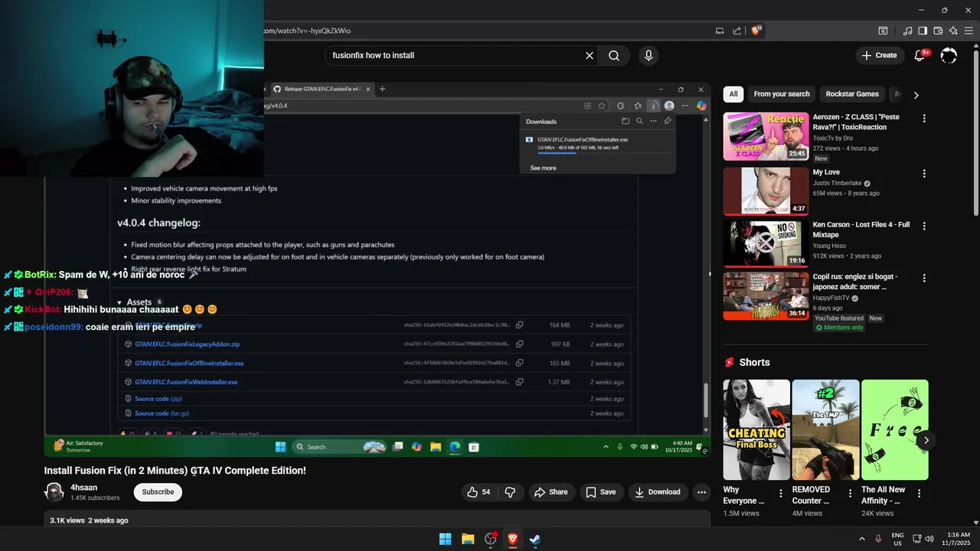Viewport: 980px width, 551px height.
Task: Dislike the video with thumbs down
Action: [x=510, y=492]
